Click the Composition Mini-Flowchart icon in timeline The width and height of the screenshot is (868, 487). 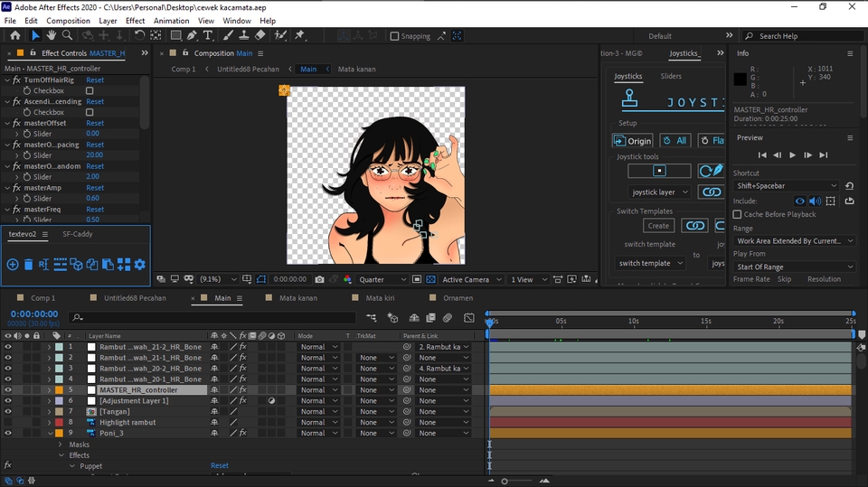(x=371, y=318)
